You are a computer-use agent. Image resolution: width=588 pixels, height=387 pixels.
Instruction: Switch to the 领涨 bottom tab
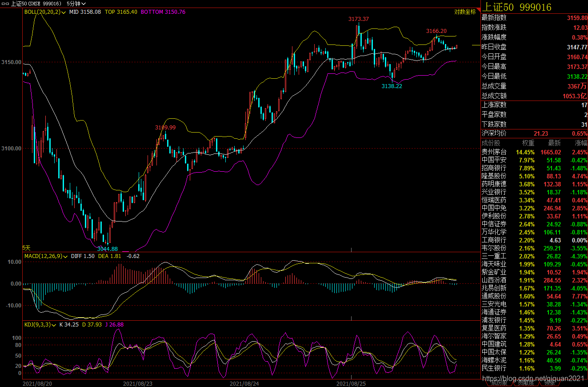550,383
